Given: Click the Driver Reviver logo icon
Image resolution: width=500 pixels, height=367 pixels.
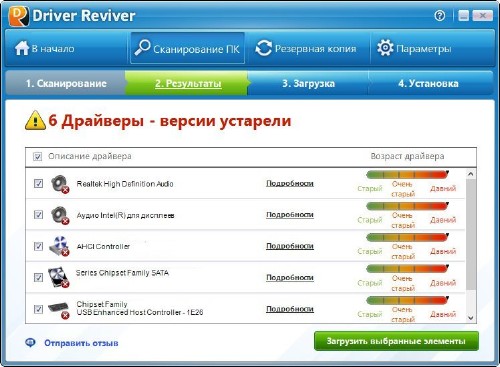Looking at the screenshot, I should (19, 16).
